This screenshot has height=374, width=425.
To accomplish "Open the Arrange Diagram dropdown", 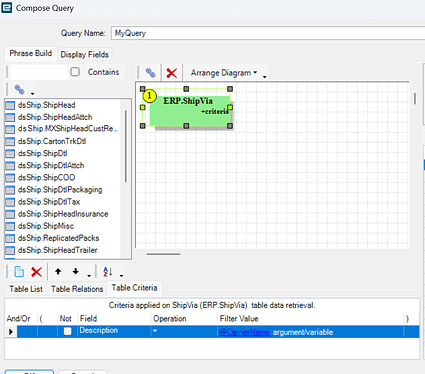I will pyautogui.click(x=224, y=73).
